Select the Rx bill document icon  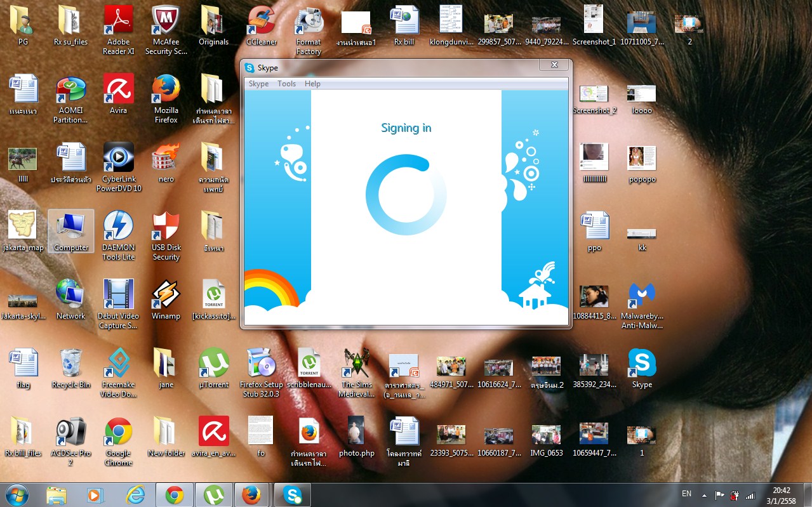tap(404, 26)
